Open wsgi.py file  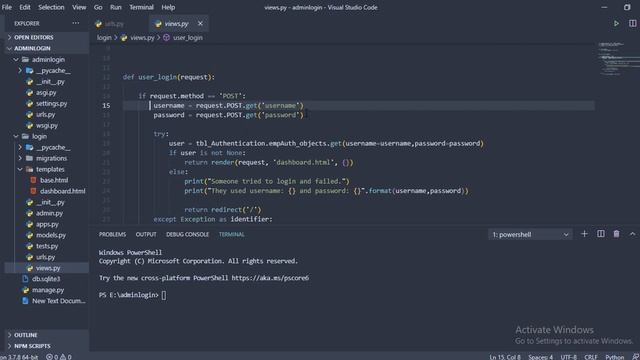(x=47, y=126)
